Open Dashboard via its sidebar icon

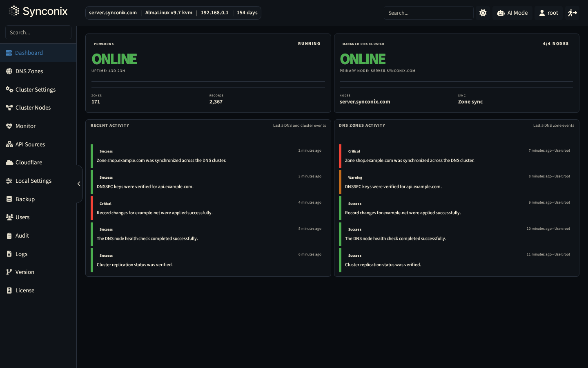point(9,53)
